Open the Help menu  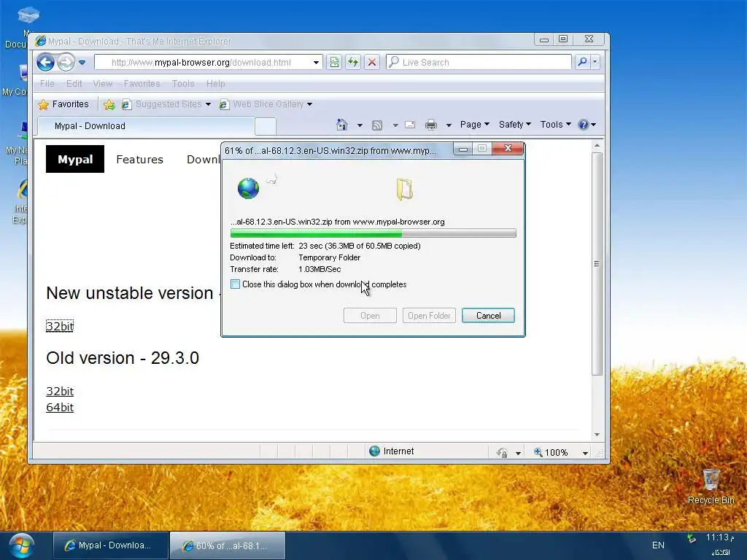pyautogui.click(x=215, y=84)
